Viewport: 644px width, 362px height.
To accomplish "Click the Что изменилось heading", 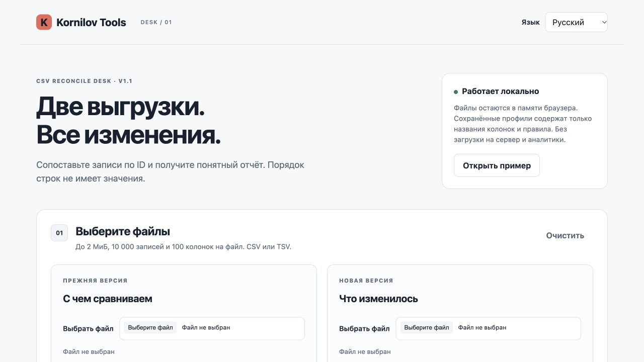I will pos(378,299).
